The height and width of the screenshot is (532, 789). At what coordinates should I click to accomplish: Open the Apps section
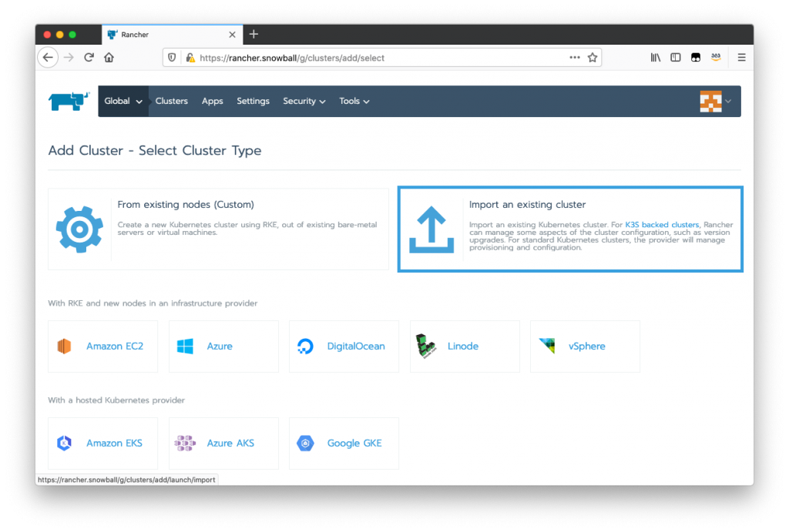click(212, 101)
